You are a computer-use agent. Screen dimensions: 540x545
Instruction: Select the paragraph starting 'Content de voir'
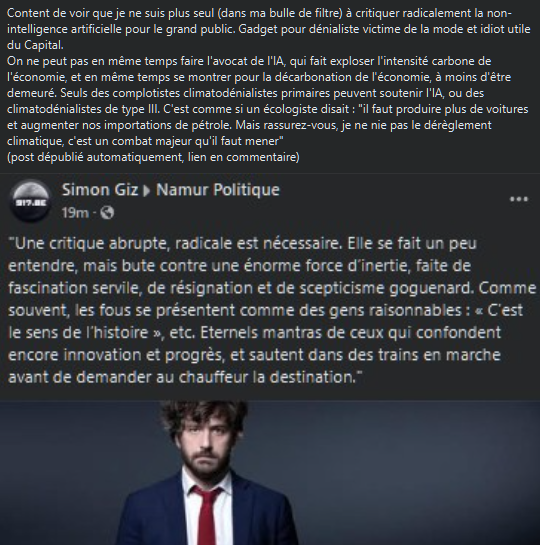[268, 29]
